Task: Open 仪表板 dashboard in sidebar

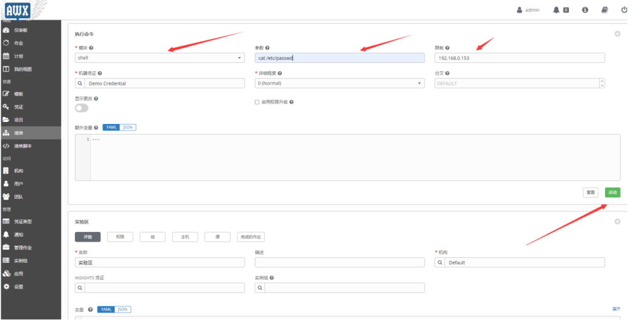Action: click(21, 30)
